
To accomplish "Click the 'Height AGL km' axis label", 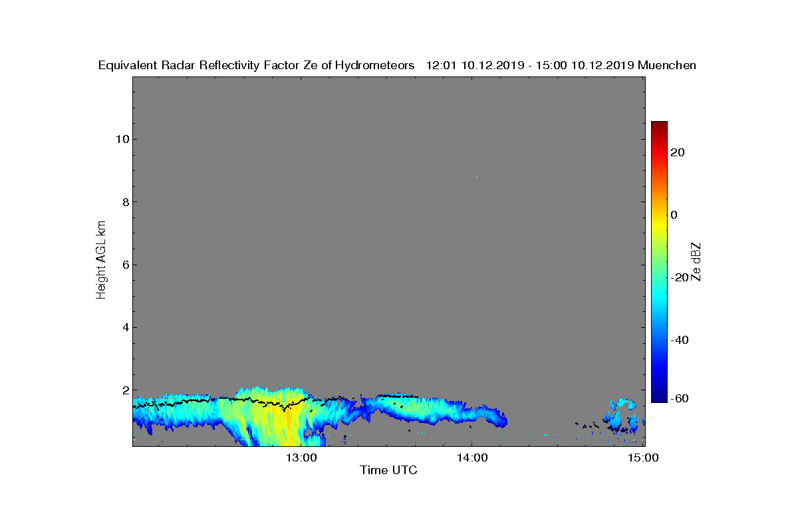I will click(101, 260).
